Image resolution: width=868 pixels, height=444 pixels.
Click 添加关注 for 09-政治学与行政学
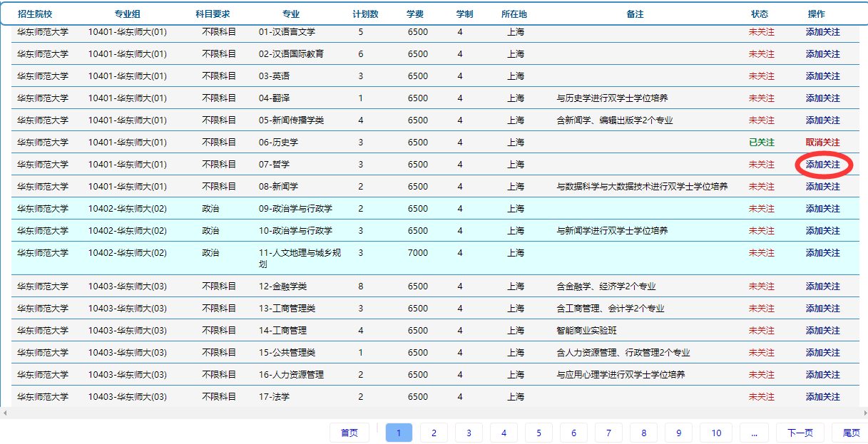[x=822, y=209]
